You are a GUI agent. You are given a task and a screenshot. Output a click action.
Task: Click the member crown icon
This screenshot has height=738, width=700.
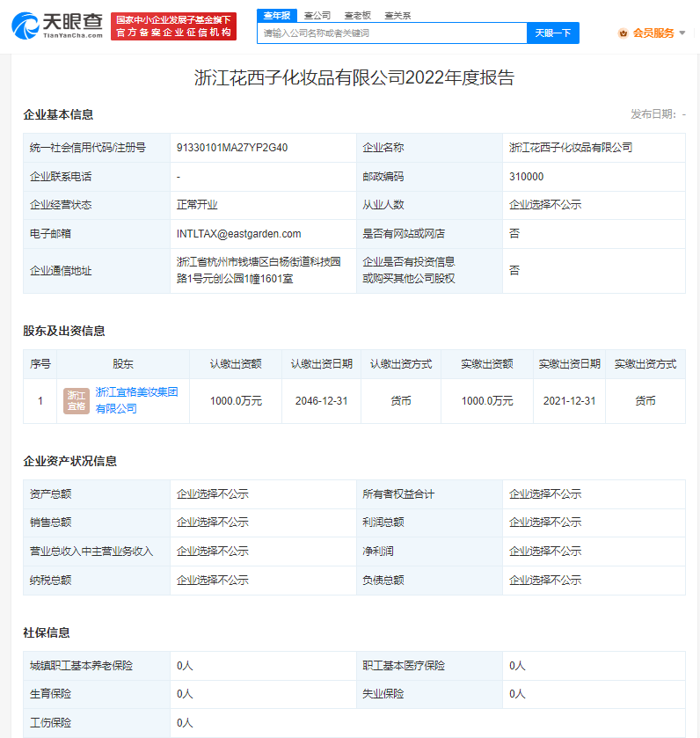623,33
